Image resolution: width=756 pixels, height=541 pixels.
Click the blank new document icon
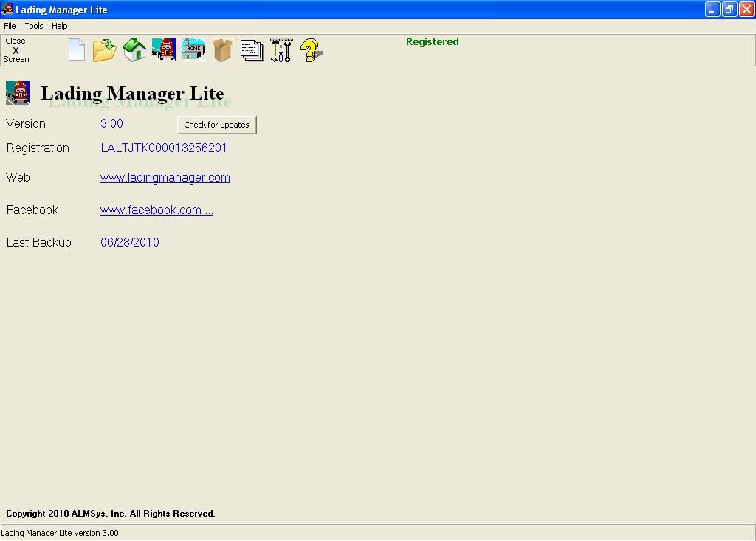pos(77,50)
